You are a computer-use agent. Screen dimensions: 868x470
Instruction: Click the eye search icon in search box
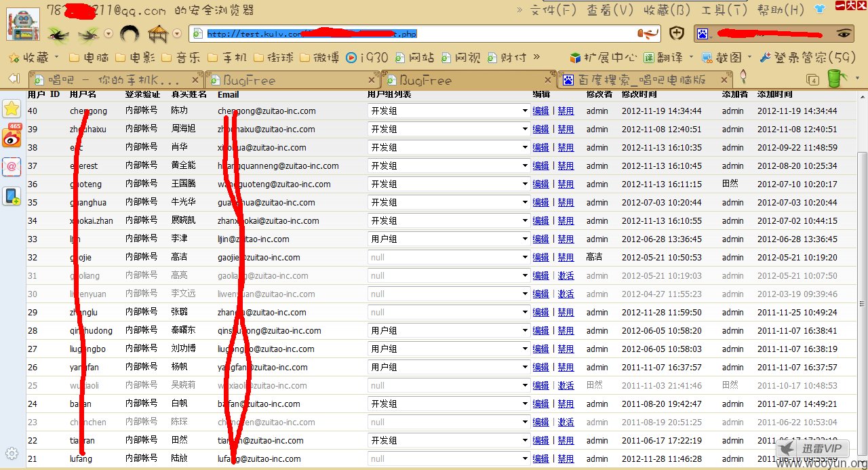tap(844, 33)
